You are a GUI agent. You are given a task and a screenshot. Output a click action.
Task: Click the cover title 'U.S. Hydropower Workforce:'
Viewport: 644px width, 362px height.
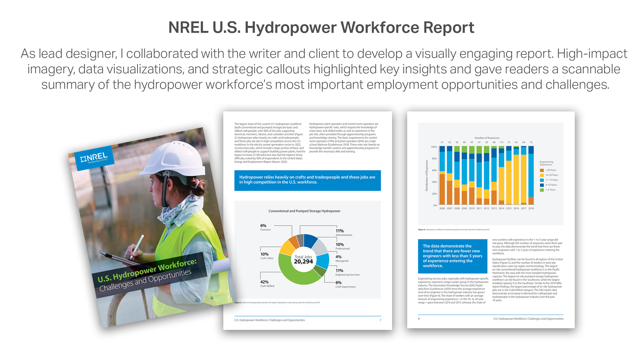click(x=147, y=271)
